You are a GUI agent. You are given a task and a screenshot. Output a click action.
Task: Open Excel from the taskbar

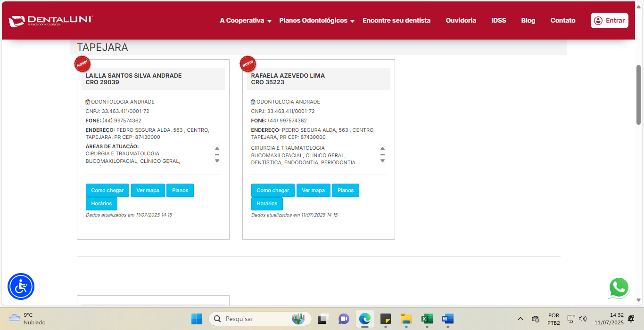[427, 319]
